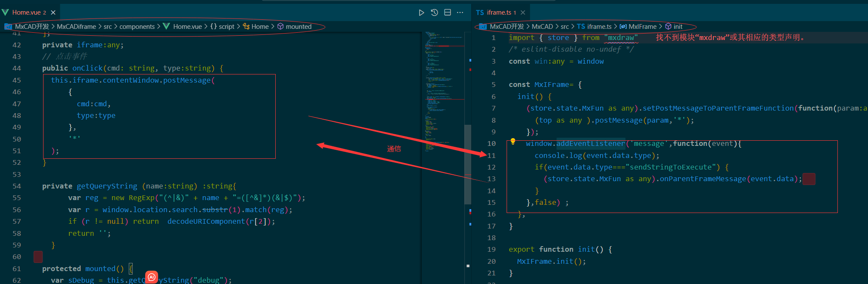868x284 pixels.
Task: Close the Home.vue tab
Action: pos(53,12)
